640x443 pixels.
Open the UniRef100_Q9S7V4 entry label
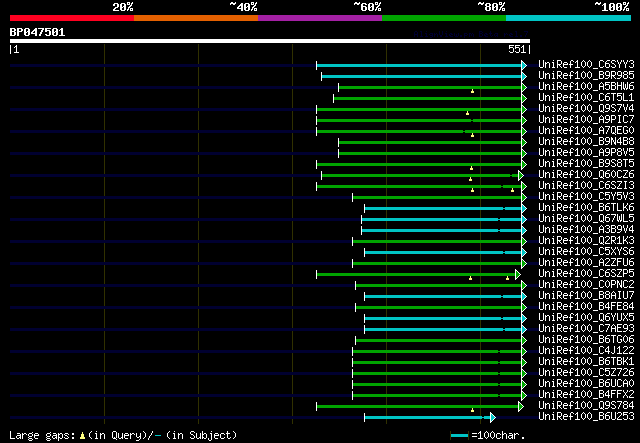coord(586,109)
